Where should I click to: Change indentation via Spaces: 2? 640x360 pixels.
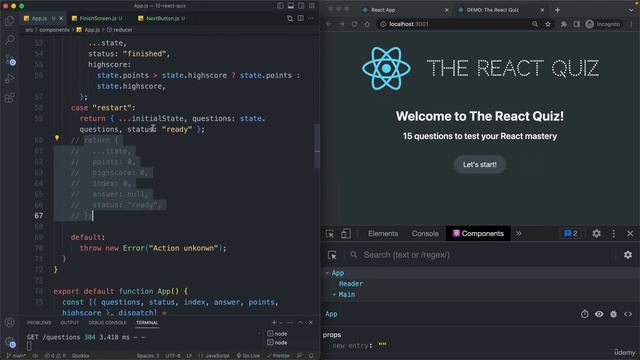pos(148,356)
